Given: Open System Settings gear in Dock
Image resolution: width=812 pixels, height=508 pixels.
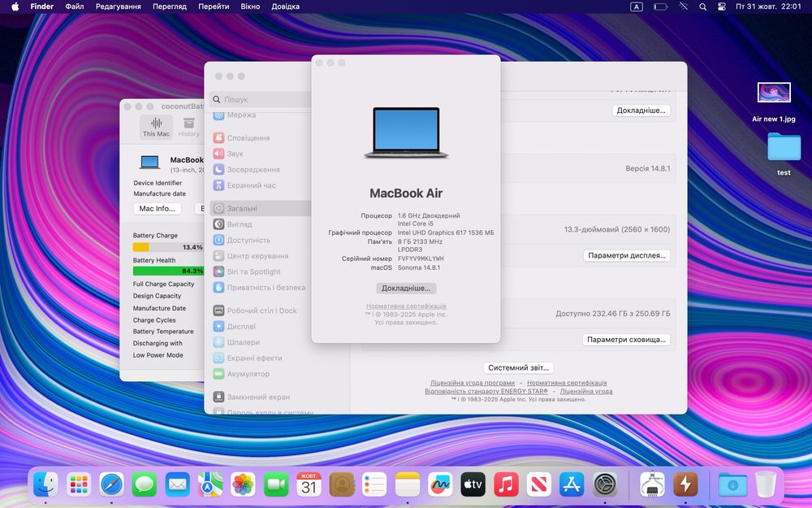Looking at the screenshot, I should tap(605, 484).
